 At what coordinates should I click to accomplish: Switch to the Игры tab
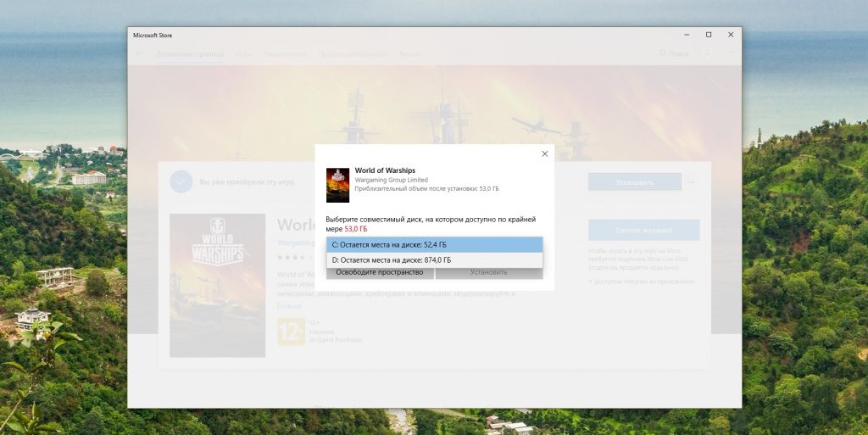point(244,54)
